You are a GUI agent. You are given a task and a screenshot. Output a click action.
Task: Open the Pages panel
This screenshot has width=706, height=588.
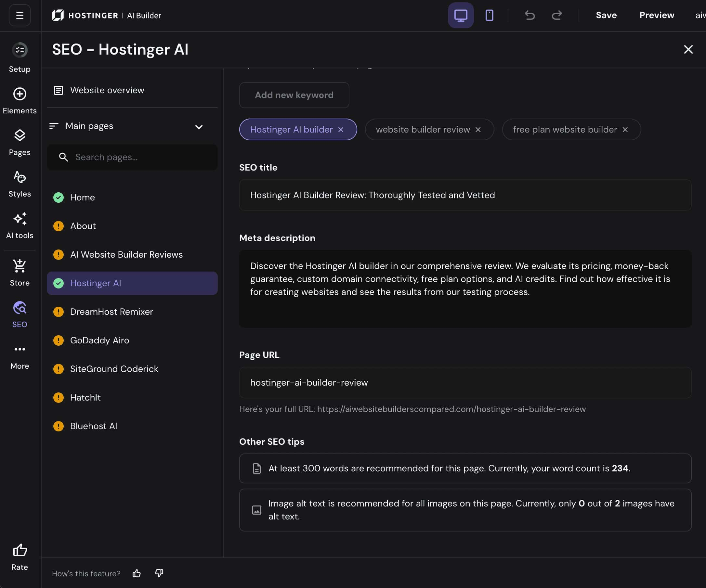(20, 143)
